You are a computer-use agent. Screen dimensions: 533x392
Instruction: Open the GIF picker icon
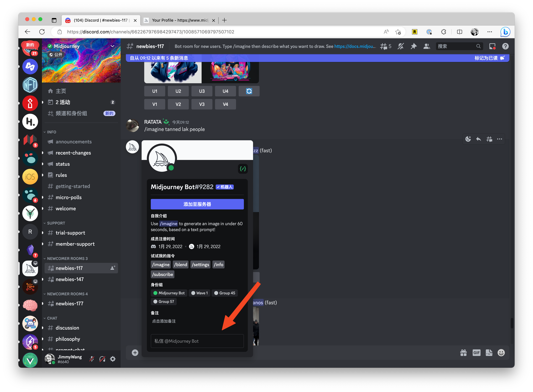pyautogui.click(x=476, y=353)
